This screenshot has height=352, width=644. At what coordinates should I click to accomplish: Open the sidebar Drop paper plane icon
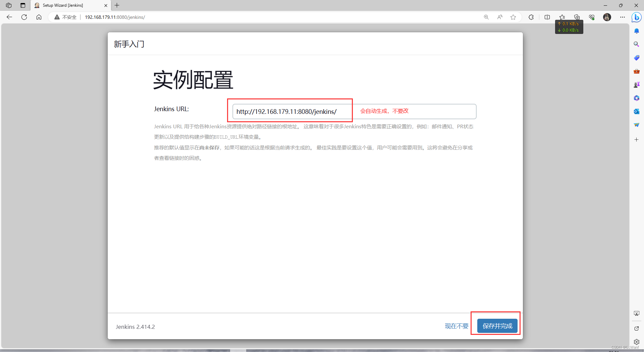click(637, 125)
